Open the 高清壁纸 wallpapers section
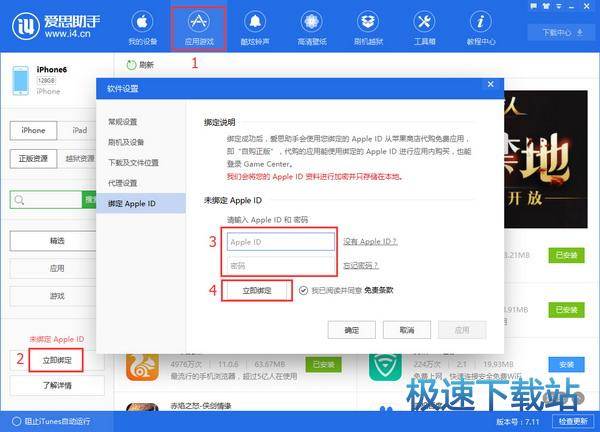The image size is (600, 432). point(312,28)
